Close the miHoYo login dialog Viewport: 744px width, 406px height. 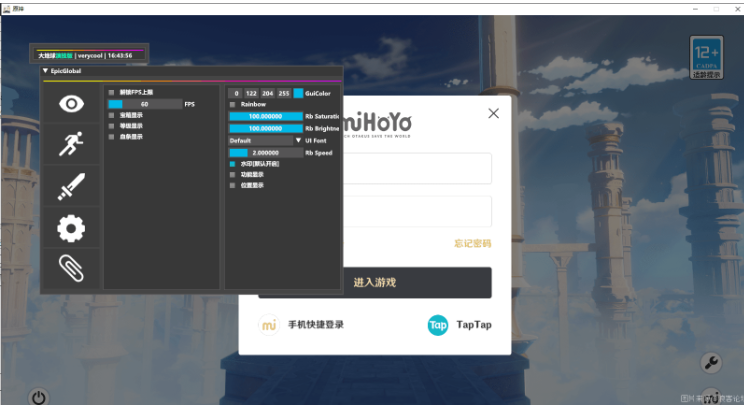pos(493,113)
